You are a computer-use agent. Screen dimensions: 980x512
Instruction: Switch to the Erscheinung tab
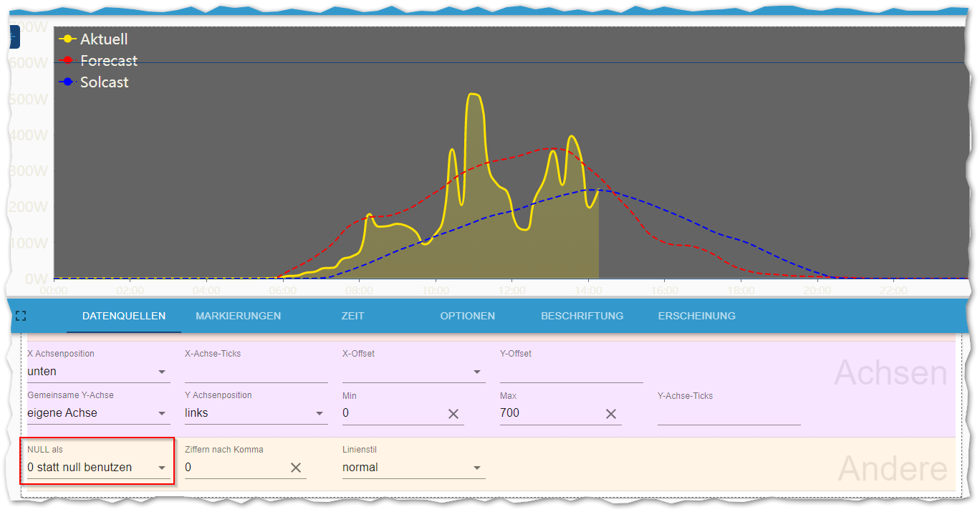coord(697,316)
